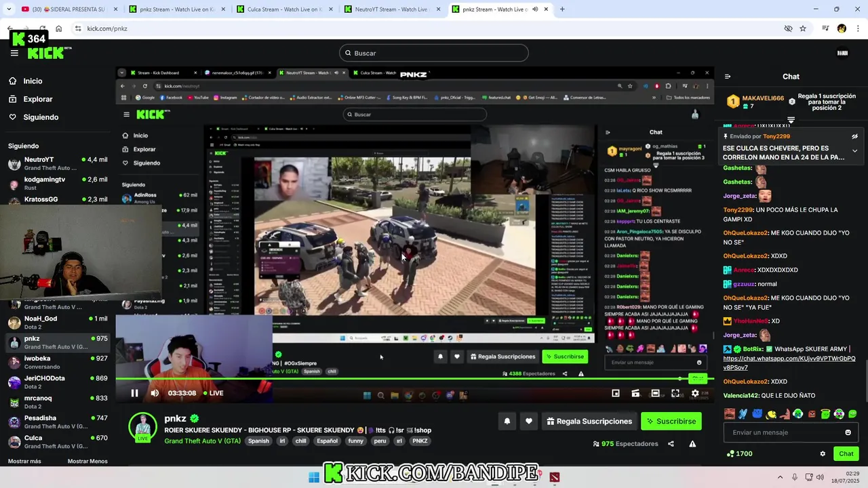Open the Grand Theft Auto V category link
The height and width of the screenshot is (488, 868).
coord(202,441)
